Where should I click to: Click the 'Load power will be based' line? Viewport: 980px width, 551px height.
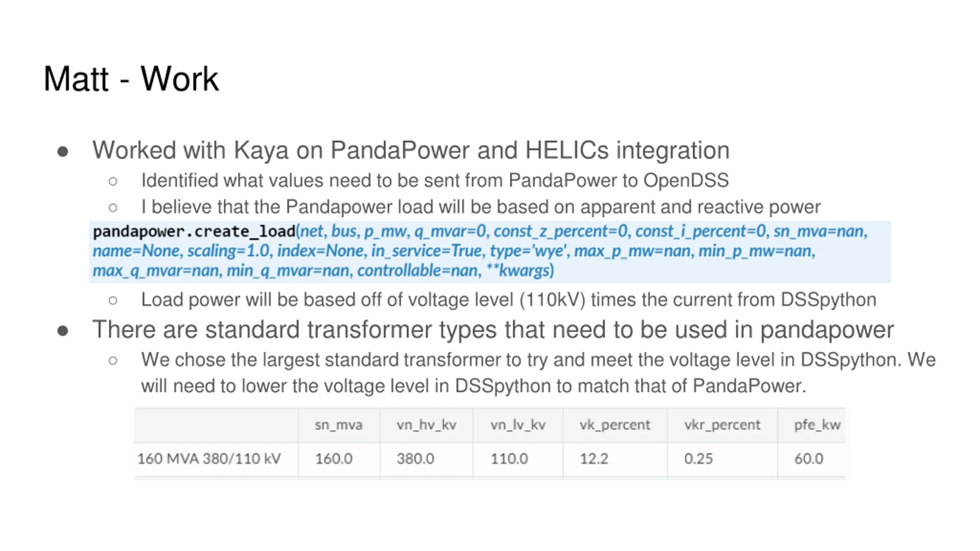(509, 299)
